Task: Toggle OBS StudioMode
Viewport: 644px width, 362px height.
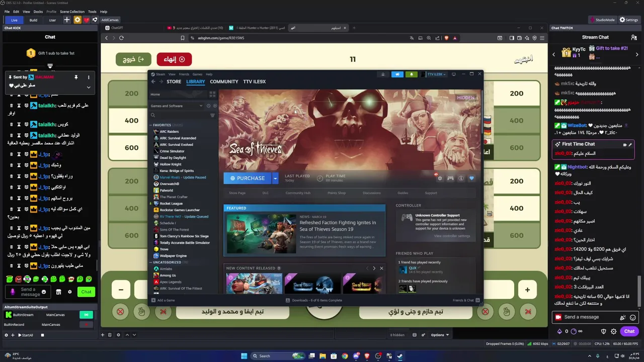Action: 602,20
